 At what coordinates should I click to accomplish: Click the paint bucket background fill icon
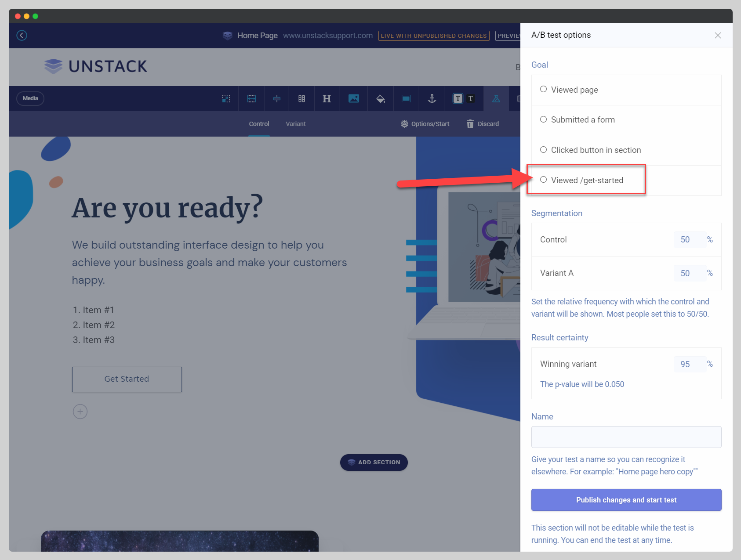click(x=380, y=99)
